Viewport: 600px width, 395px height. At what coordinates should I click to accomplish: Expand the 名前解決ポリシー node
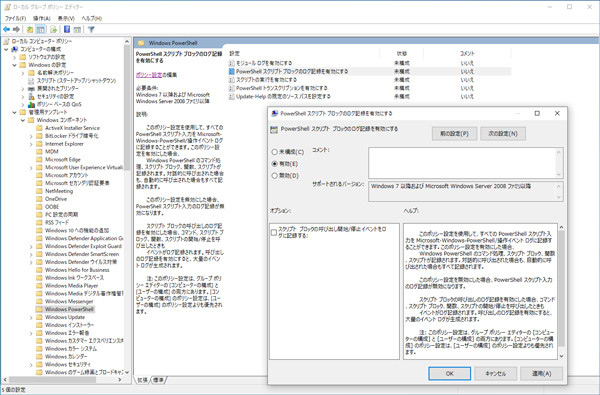pos(23,73)
